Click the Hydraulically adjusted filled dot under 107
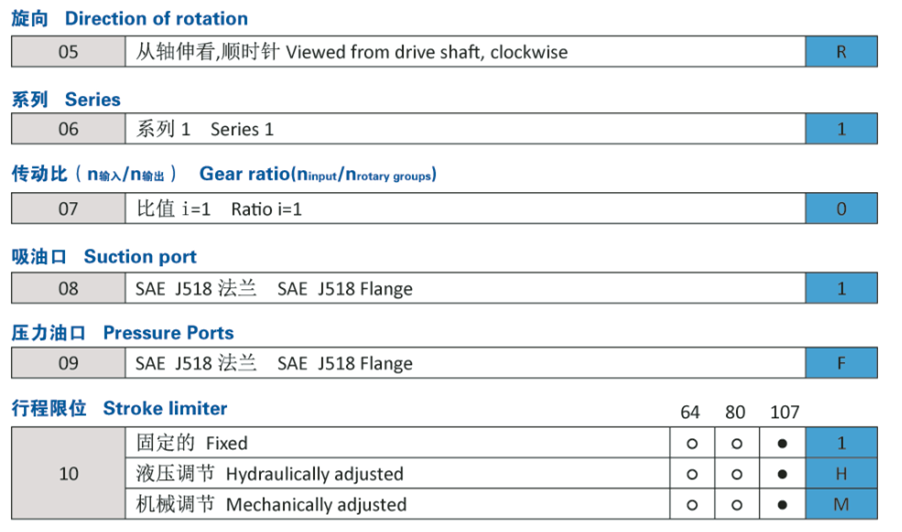 784,473
